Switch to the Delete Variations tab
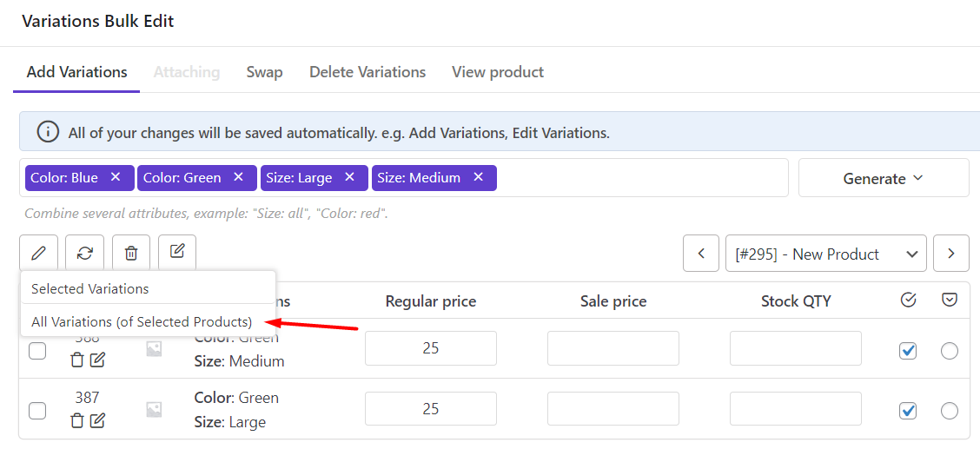The height and width of the screenshot is (449, 980). 367,72
